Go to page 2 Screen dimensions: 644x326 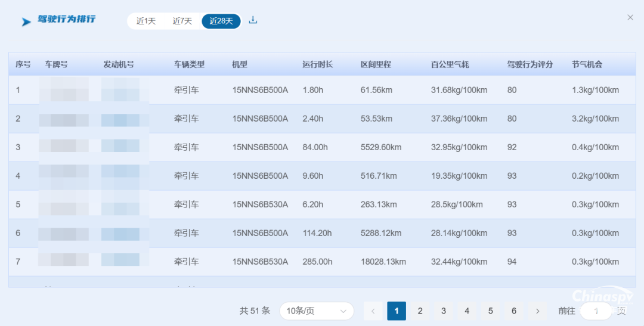pos(420,311)
